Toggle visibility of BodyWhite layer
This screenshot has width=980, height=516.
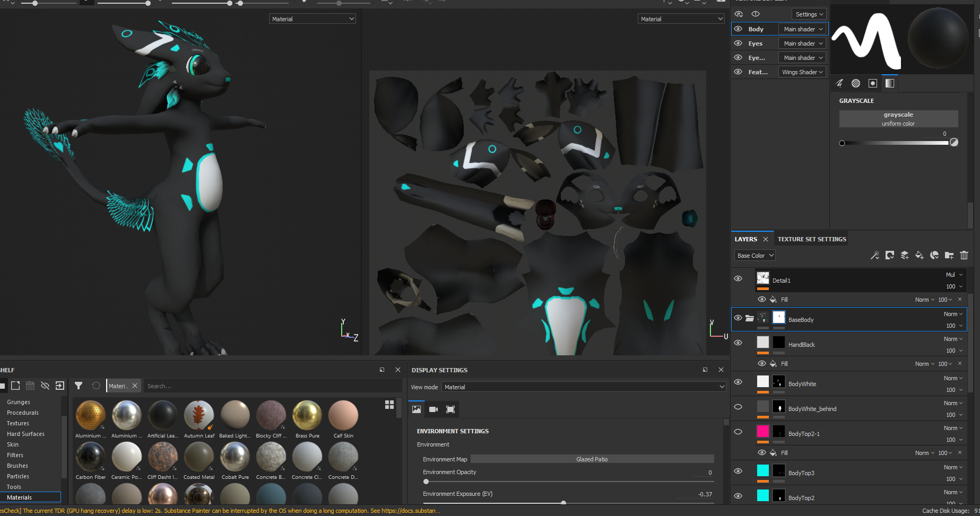coord(738,382)
